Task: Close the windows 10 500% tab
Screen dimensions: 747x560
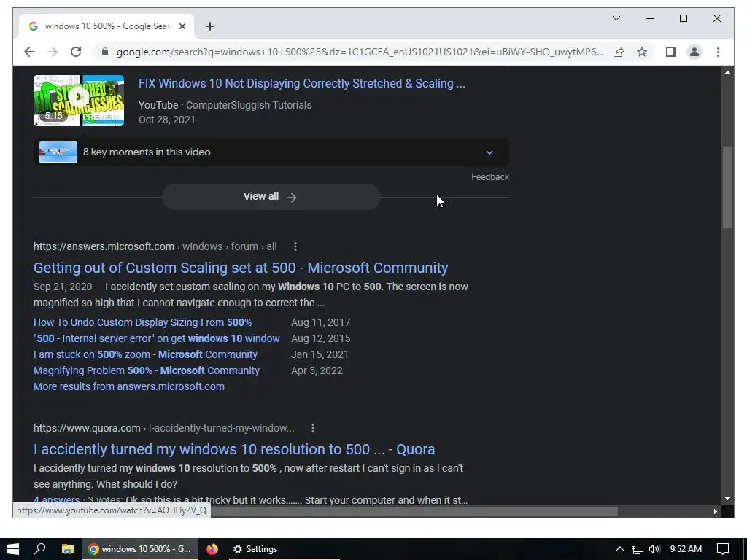Action: (182, 26)
